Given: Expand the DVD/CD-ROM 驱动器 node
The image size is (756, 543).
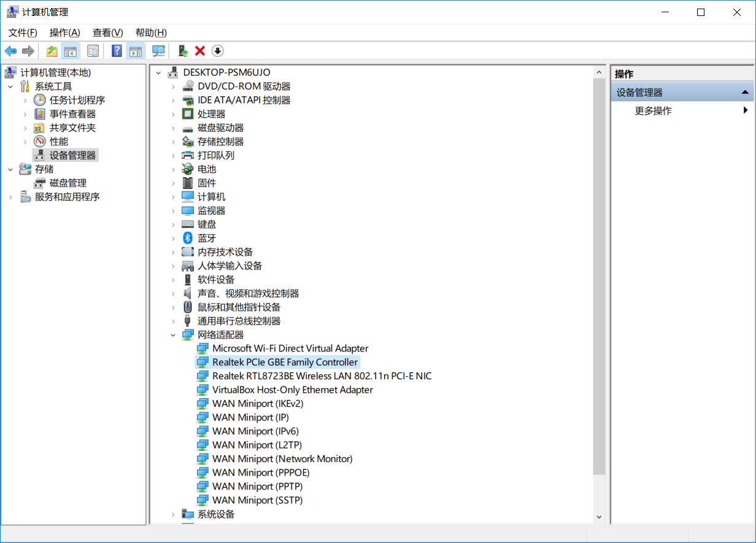Looking at the screenshot, I should click(173, 87).
